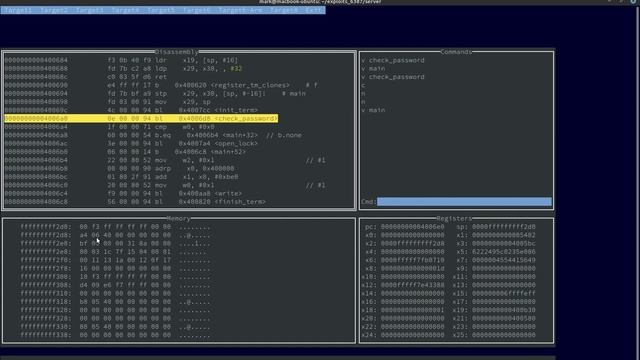The image size is (640, 360).
Task: Click the stp x29 instruction marked main
Action: coord(155,93)
